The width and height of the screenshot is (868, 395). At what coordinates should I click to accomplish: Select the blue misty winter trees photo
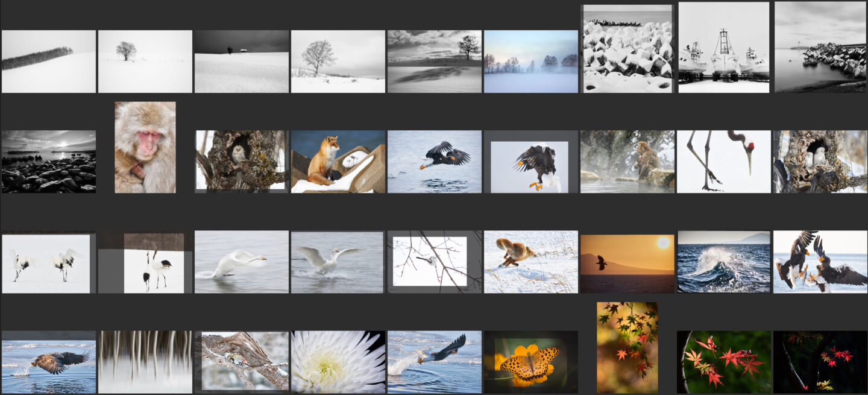click(x=530, y=62)
